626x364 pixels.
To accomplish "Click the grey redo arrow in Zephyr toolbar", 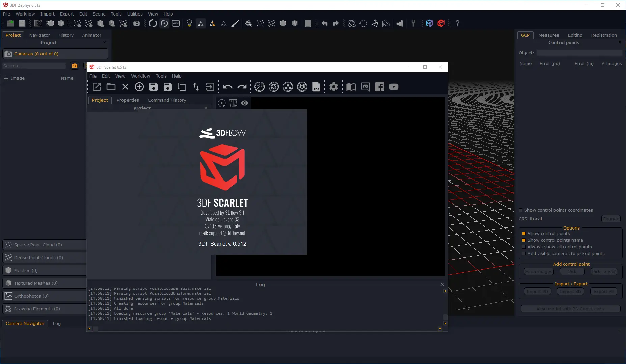I will tap(336, 23).
